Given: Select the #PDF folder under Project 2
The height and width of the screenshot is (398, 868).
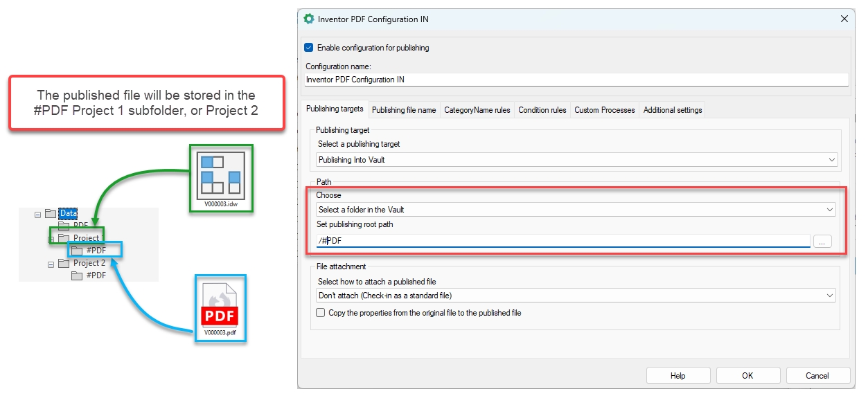Looking at the screenshot, I should 96,275.
